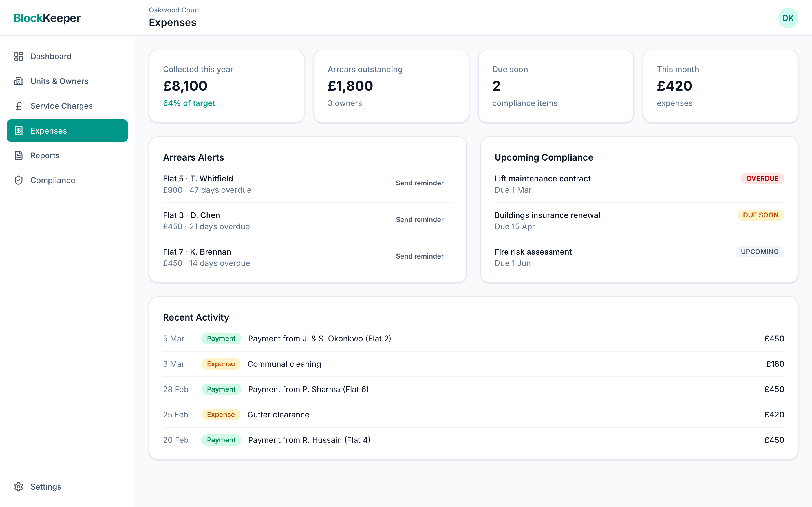The height and width of the screenshot is (507, 812).
Task: Open Reports via the document icon
Action: pyautogui.click(x=18, y=155)
